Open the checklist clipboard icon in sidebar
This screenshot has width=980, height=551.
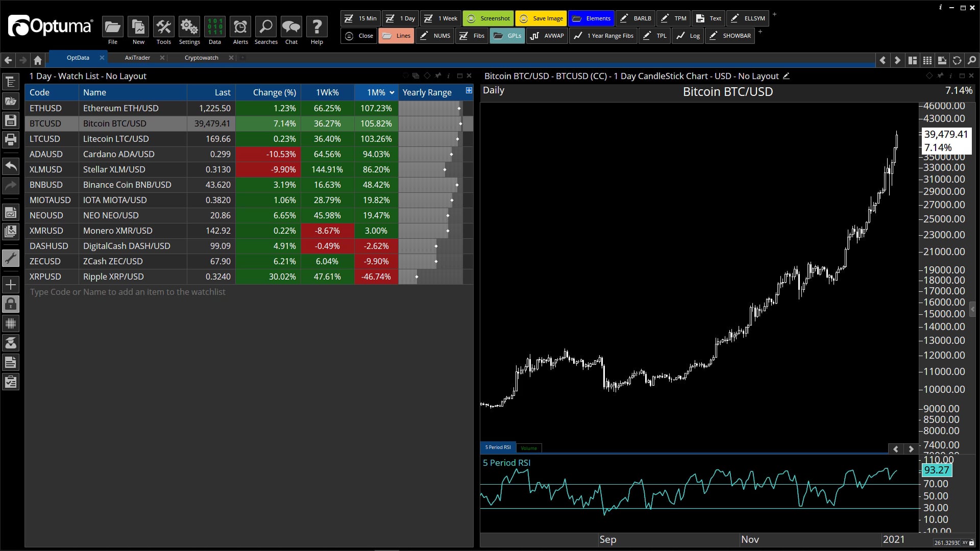coord(11,382)
